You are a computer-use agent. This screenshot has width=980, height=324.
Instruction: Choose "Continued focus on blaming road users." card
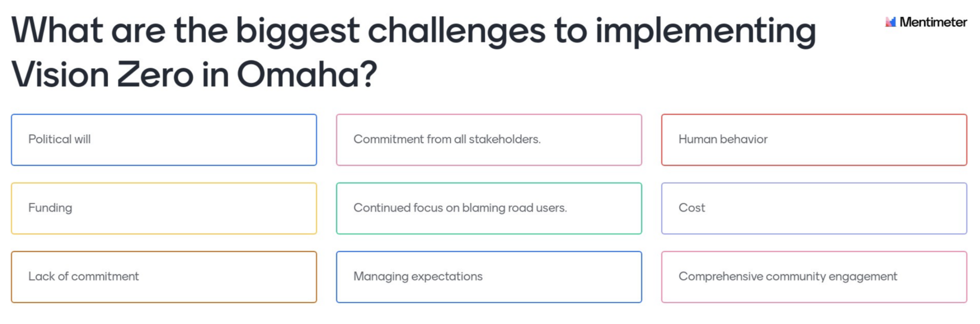click(x=489, y=208)
